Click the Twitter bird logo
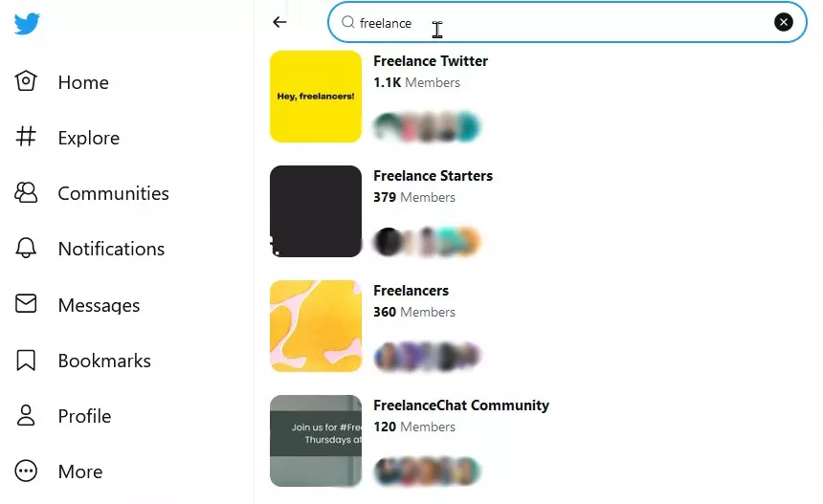 [x=27, y=24]
